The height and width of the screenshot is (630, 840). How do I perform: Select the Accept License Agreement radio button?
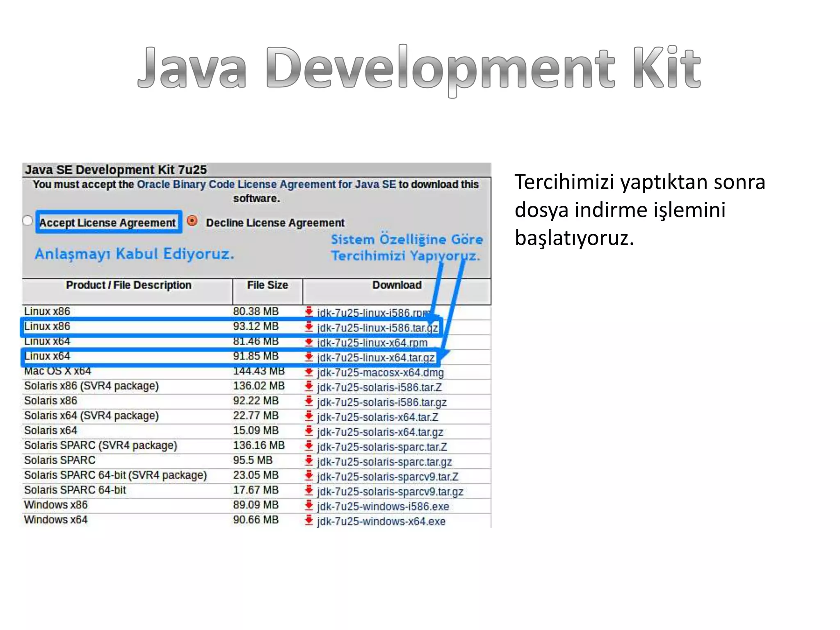pyautogui.click(x=27, y=221)
